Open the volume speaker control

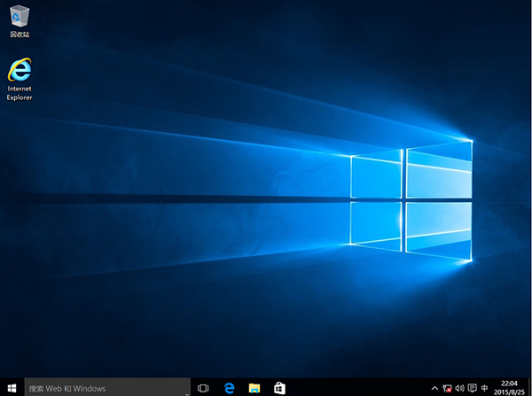pos(459,388)
